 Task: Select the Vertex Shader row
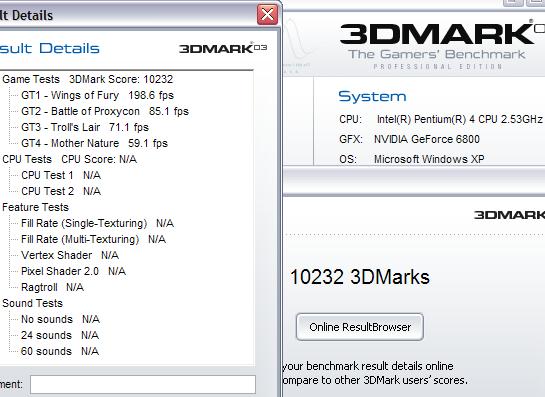coord(70,255)
